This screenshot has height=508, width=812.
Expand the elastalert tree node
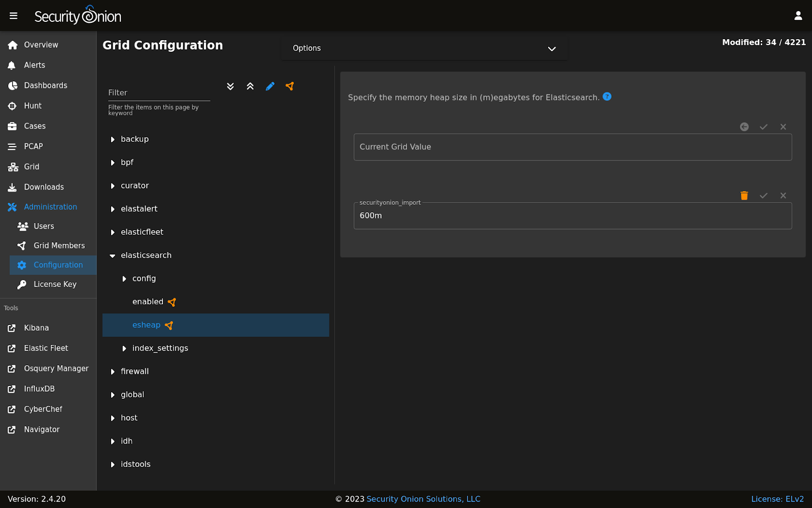click(x=113, y=209)
